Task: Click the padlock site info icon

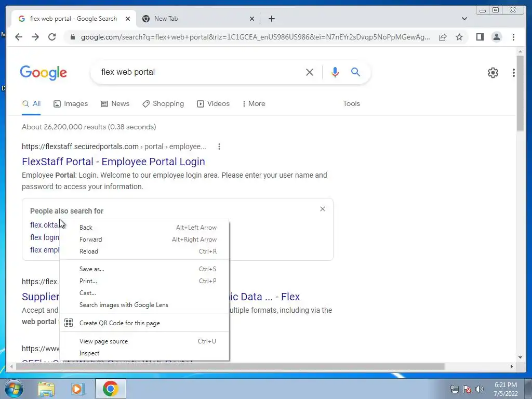Action: pyautogui.click(x=73, y=37)
